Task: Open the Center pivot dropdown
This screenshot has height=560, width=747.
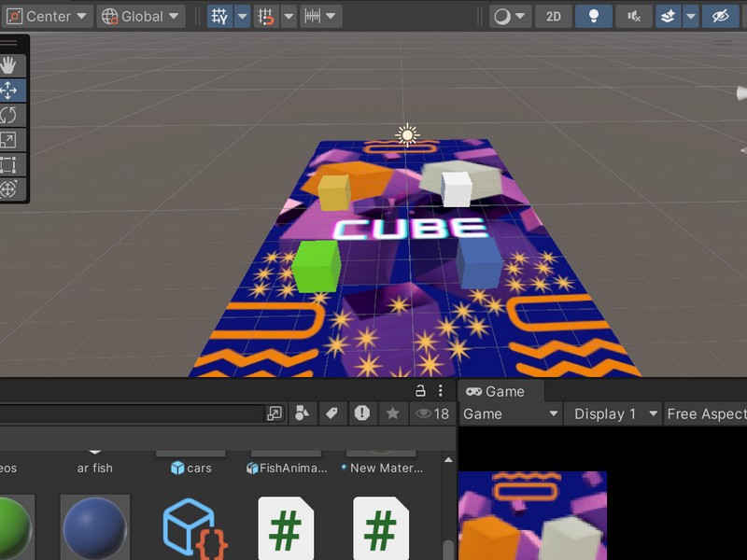Action: (48, 16)
